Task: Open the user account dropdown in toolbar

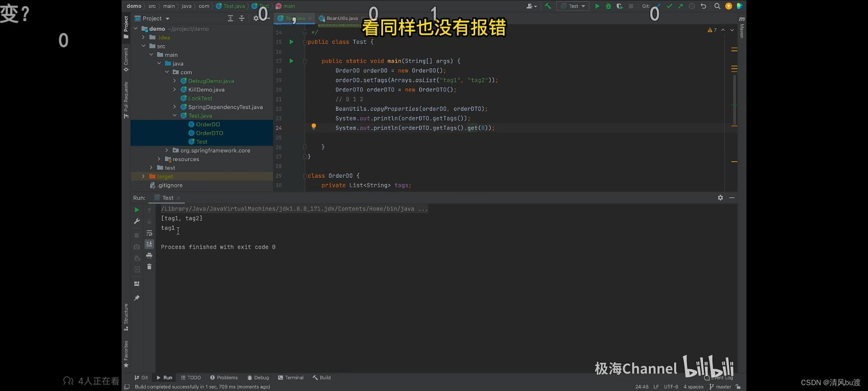Action: coord(532,6)
